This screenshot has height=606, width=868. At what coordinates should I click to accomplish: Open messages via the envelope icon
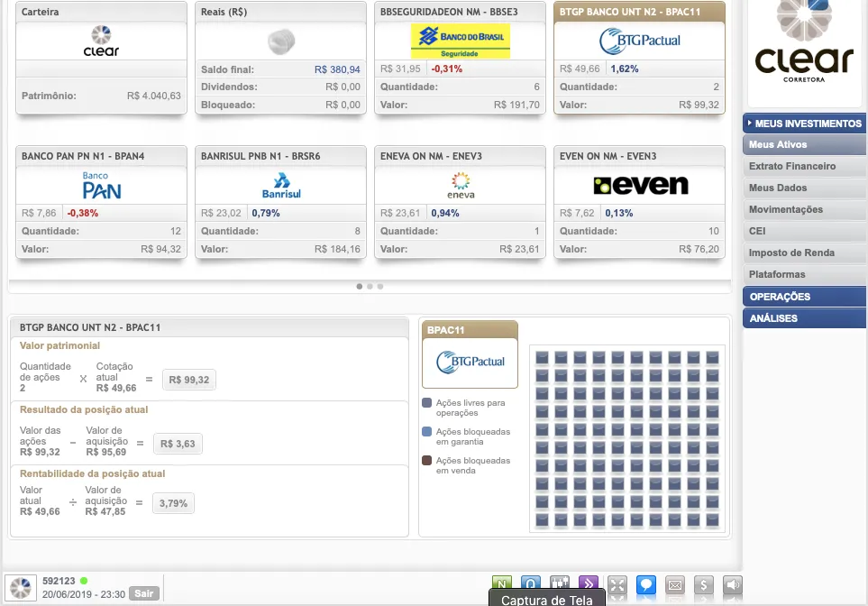675,584
